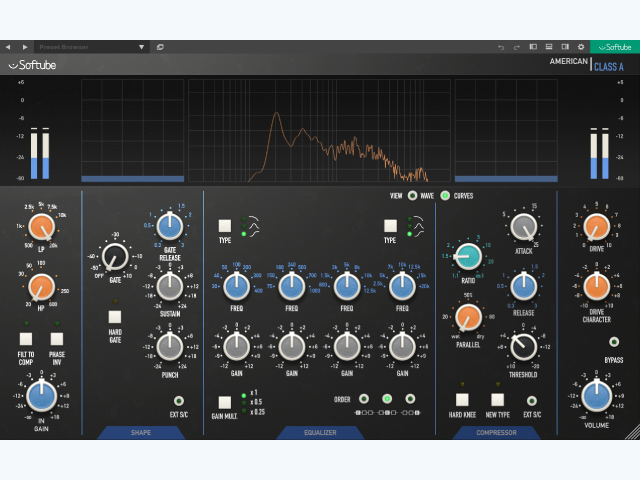The width and height of the screenshot is (640, 480).
Task: Toggle the FILT TO COMP button
Action: coord(26,339)
